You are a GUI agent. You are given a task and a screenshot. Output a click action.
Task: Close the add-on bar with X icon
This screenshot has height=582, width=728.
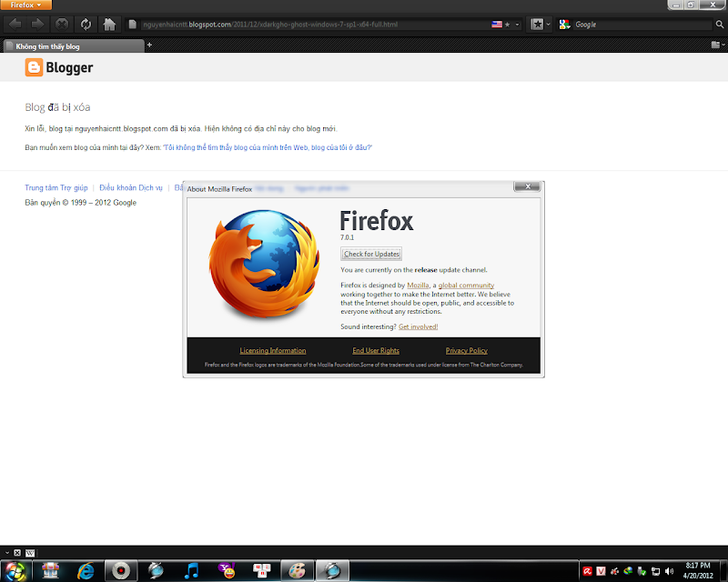click(17, 552)
